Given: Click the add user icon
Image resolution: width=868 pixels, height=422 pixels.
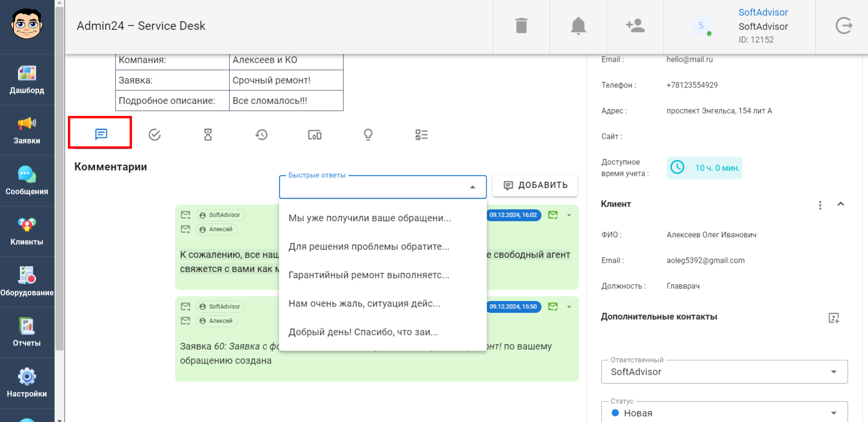Looking at the screenshot, I should coord(635,26).
